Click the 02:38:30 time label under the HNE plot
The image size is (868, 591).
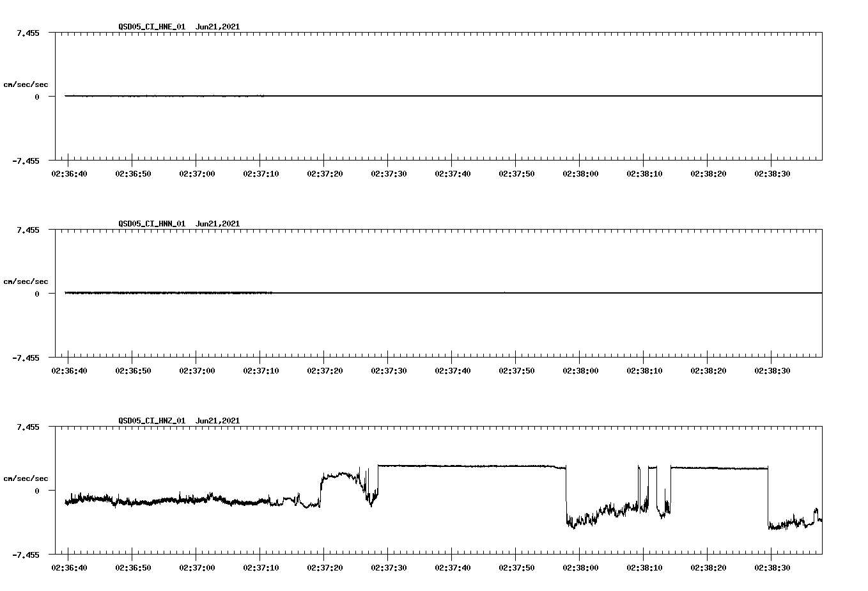[x=772, y=174]
